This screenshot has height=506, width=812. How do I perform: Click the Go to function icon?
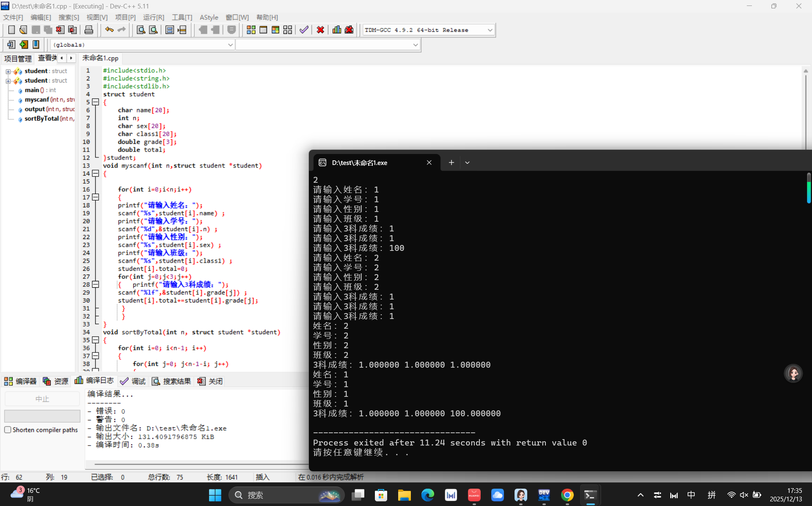pyautogui.click(x=170, y=30)
